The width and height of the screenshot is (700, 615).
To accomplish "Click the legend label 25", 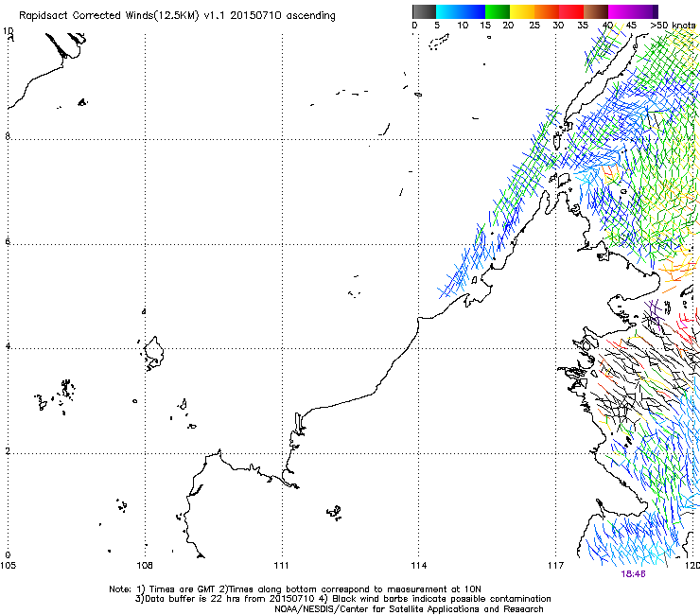I will tap(534, 25).
